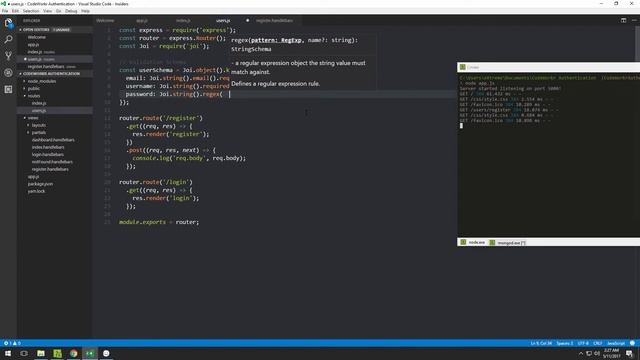Open the Debug menu

coord(71,11)
